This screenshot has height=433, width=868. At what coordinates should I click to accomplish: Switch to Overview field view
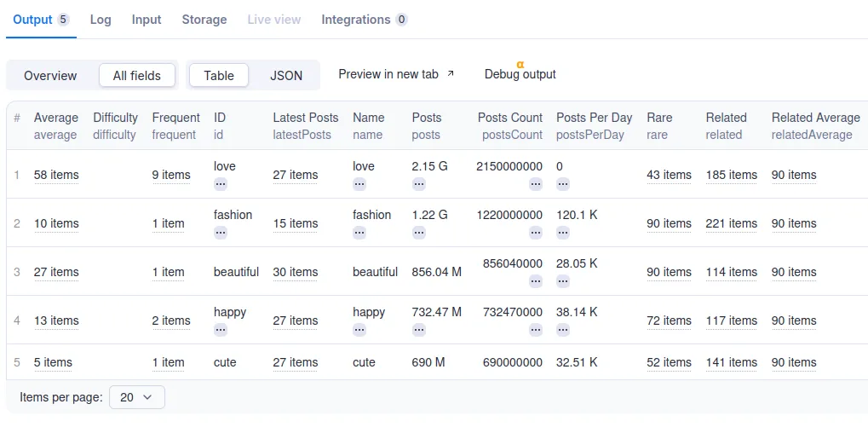[50, 76]
